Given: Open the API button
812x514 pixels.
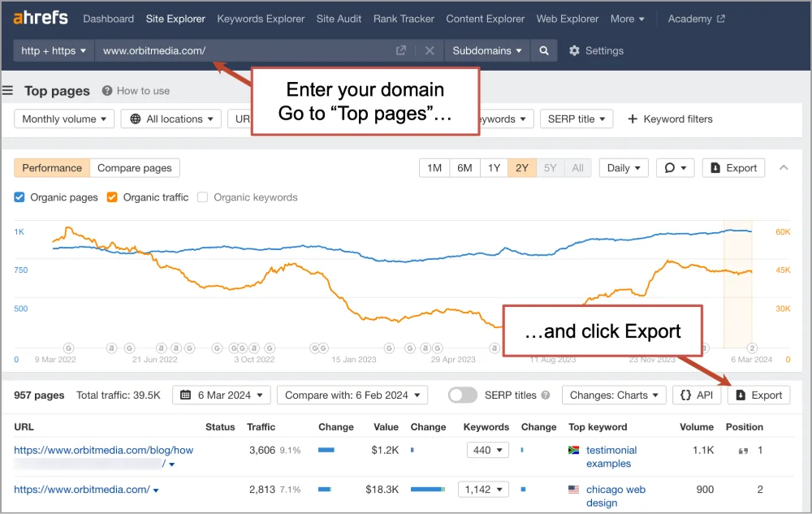Looking at the screenshot, I should (x=697, y=395).
